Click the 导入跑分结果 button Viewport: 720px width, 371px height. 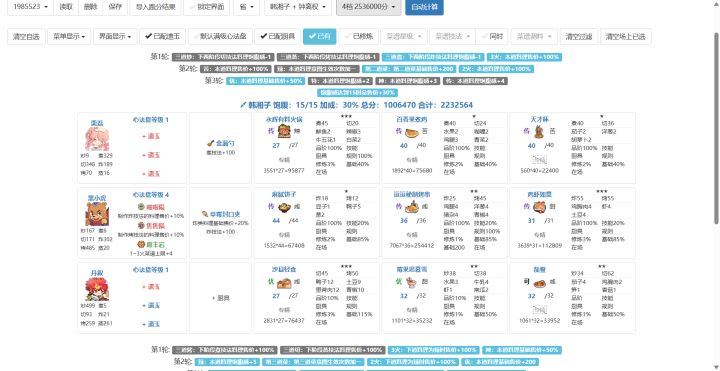point(155,7)
